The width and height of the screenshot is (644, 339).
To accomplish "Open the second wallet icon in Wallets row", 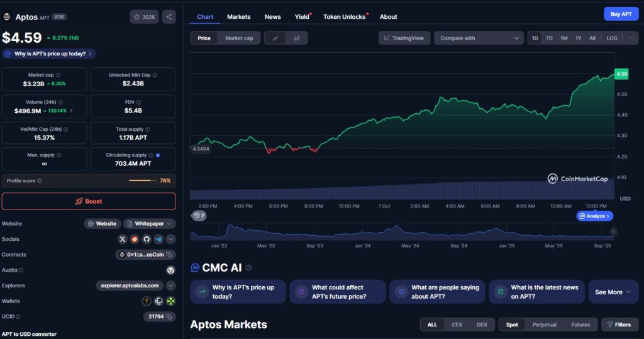I will point(158,301).
